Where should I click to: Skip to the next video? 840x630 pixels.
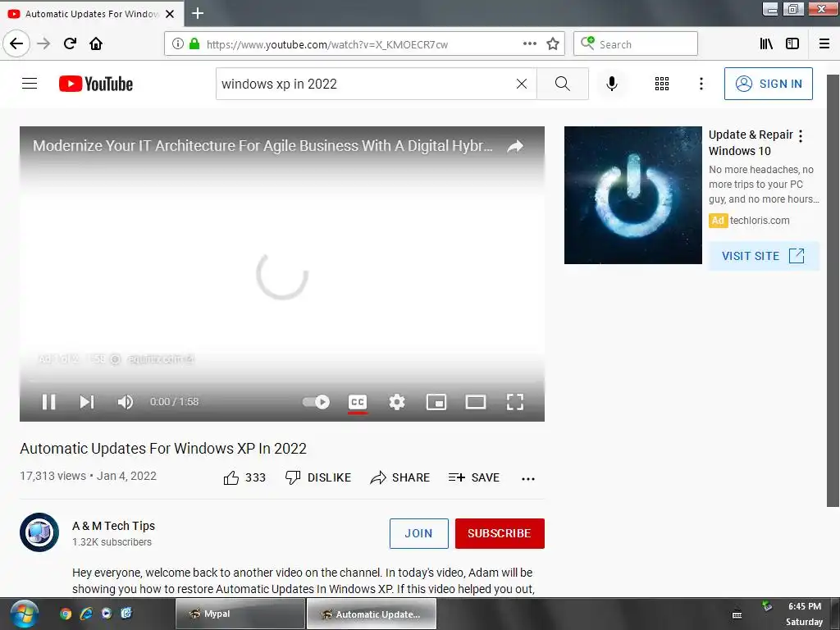pyautogui.click(x=87, y=402)
